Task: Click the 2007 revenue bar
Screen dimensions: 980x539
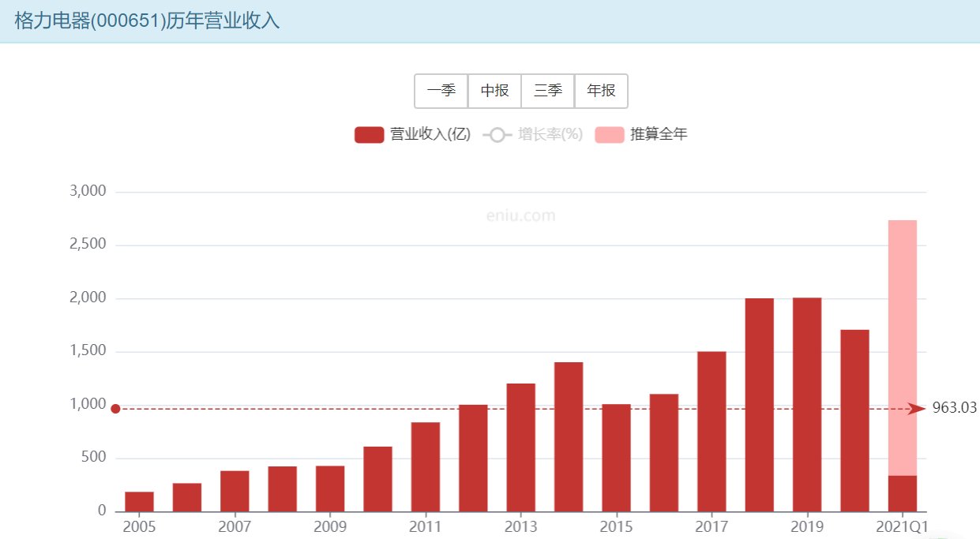Action: click(235, 491)
